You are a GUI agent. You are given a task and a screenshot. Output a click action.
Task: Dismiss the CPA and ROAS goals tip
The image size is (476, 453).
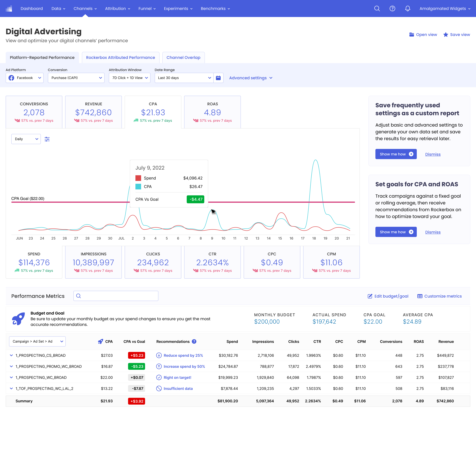[x=433, y=232]
